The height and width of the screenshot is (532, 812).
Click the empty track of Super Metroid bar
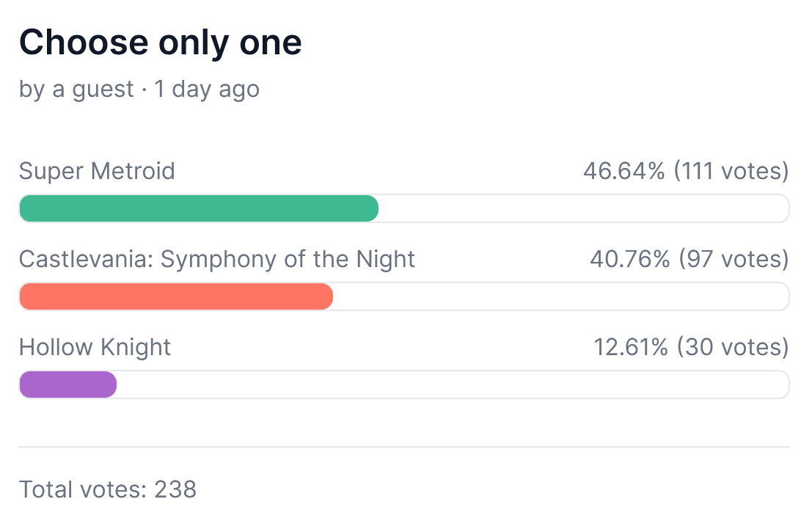tap(583, 208)
